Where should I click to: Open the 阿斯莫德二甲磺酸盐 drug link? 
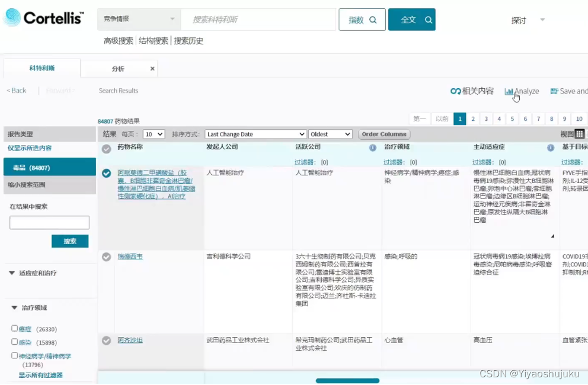pos(156,184)
